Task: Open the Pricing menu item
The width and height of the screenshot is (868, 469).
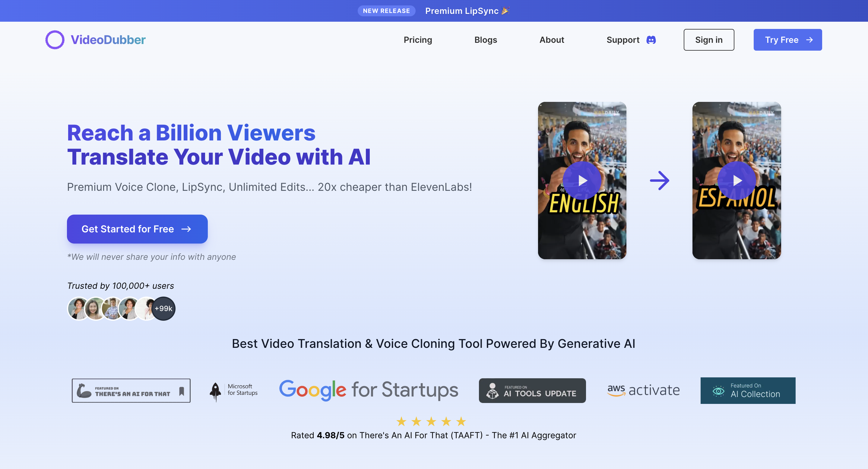Action: click(x=418, y=39)
